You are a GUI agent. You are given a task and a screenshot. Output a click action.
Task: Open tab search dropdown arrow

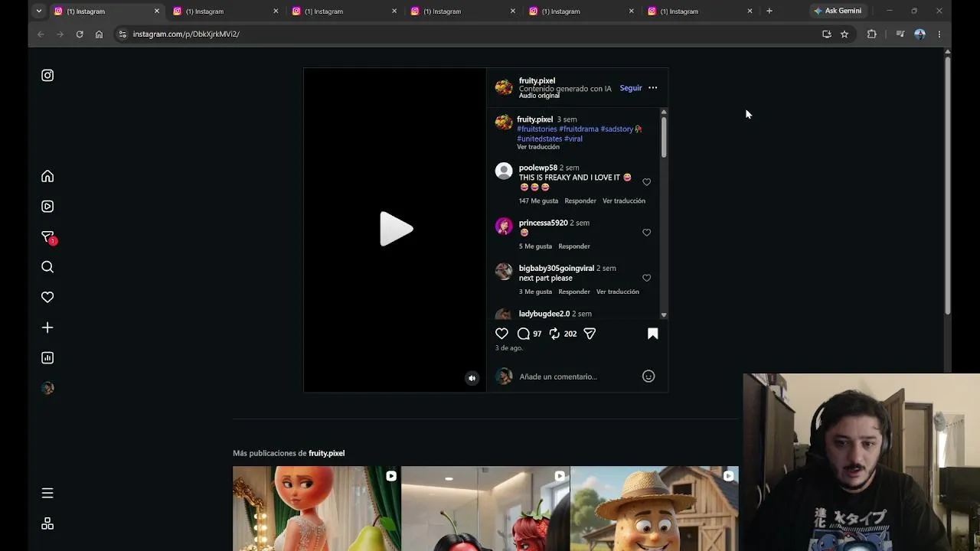pos(38,11)
